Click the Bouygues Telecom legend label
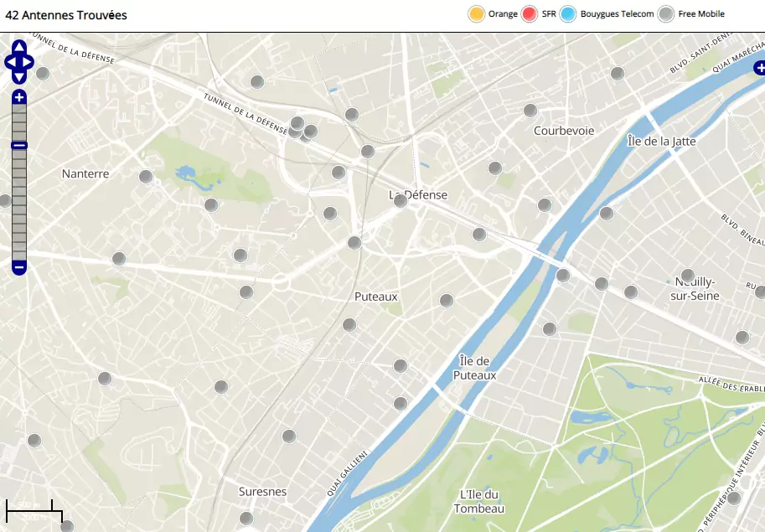 617,14
